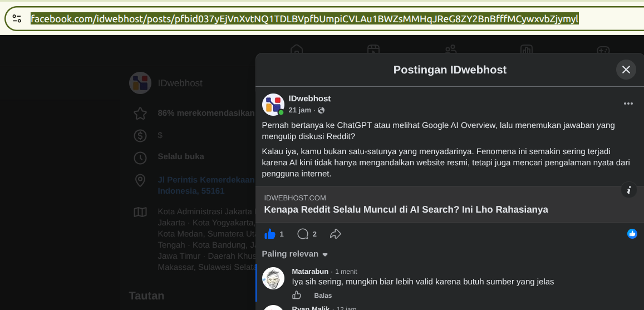644x310 pixels.
Task: Click the thumbs-up like icon on post
Action: tap(270, 234)
